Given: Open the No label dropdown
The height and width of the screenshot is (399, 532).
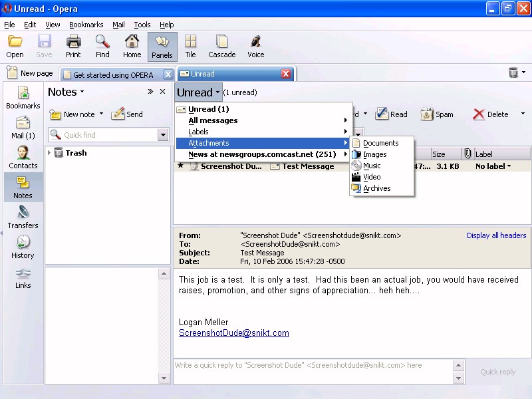Looking at the screenshot, I should [493, 166].
